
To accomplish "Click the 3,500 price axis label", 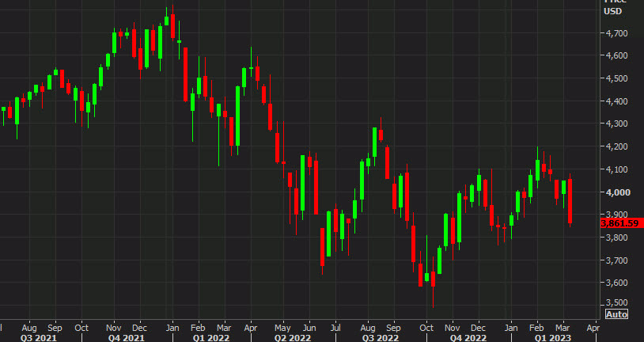I will point(616,303).
